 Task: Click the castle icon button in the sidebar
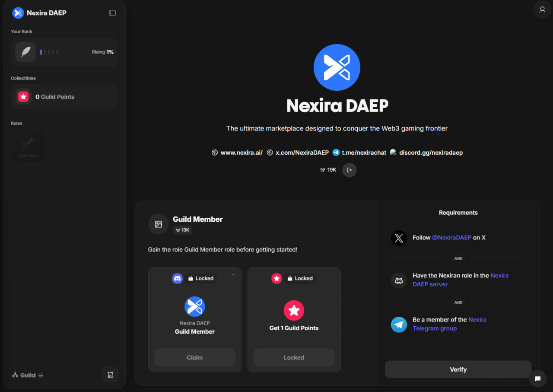pyautogui.click(x=110, y=375)
